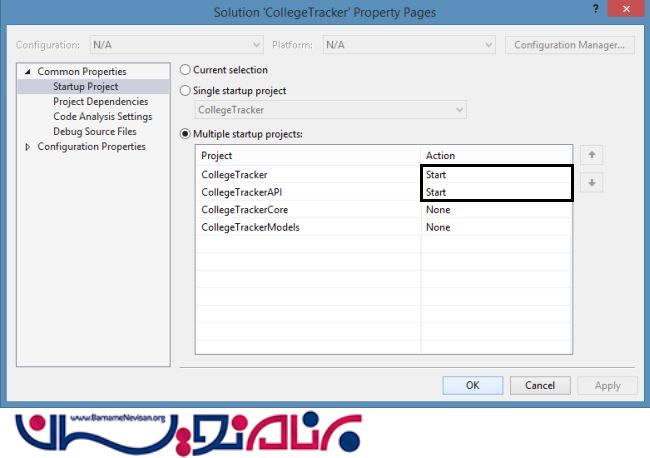650x458 pixels.
Task: Open Action dropdown for CollegeTracker row
Action: (x=497, y=174)
